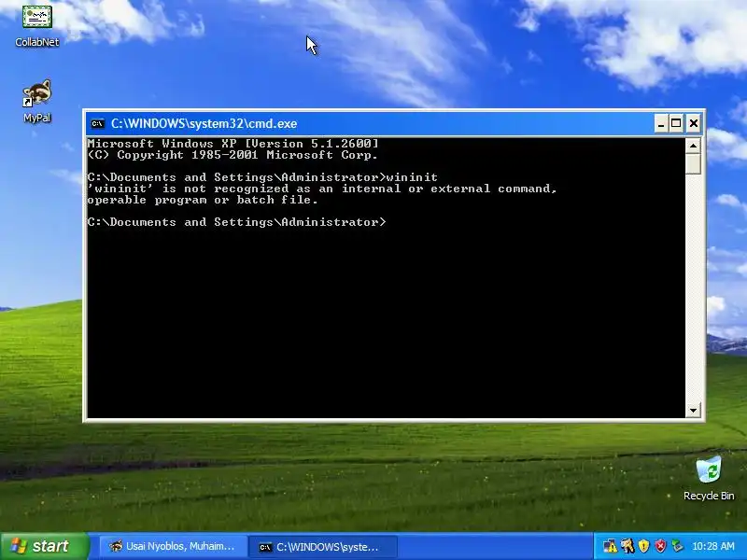Open the red shield Security Center alert
The height and width of the screenshot is (560, 747).
[660, 546]
